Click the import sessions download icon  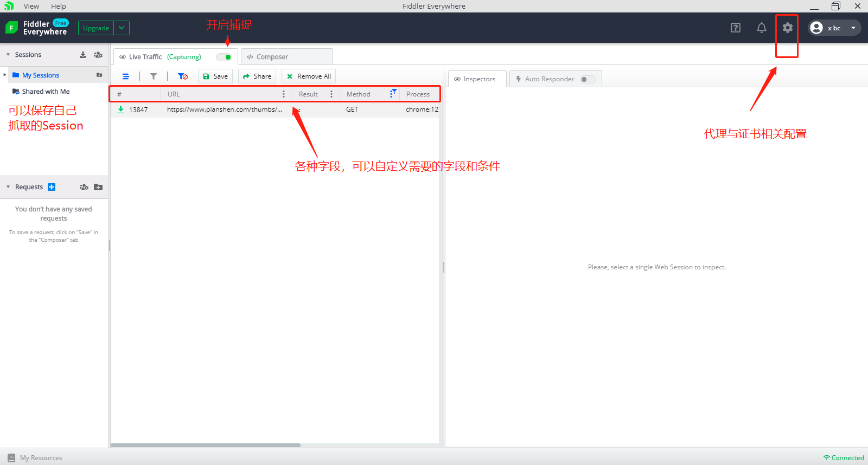click(x=83, y=55)
